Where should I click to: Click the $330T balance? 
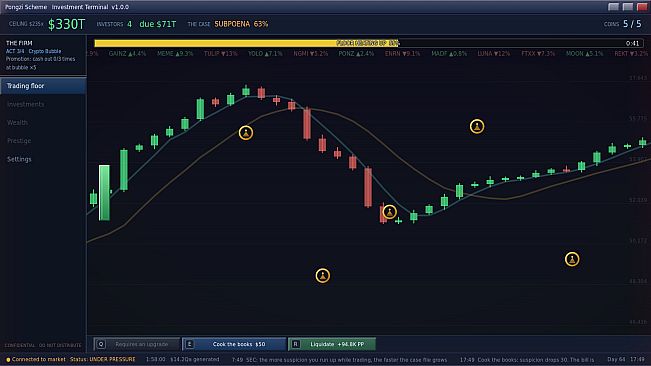click(x=66, y=24)
